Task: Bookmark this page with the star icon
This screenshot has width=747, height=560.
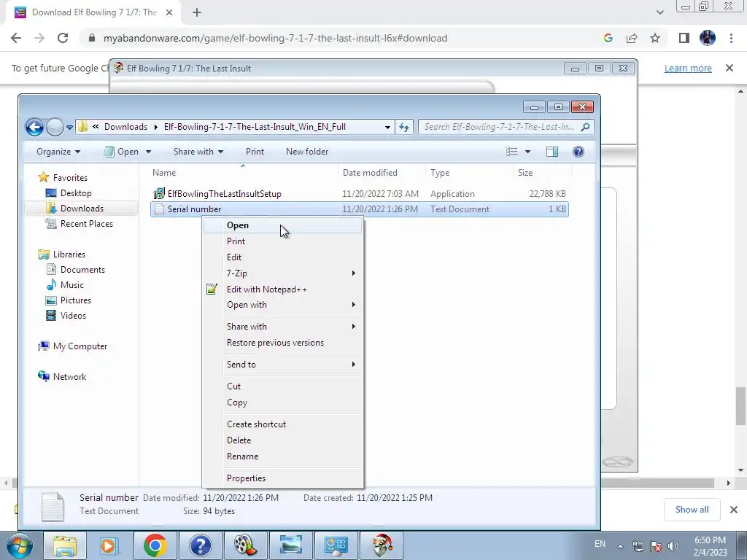Action: 655,38
